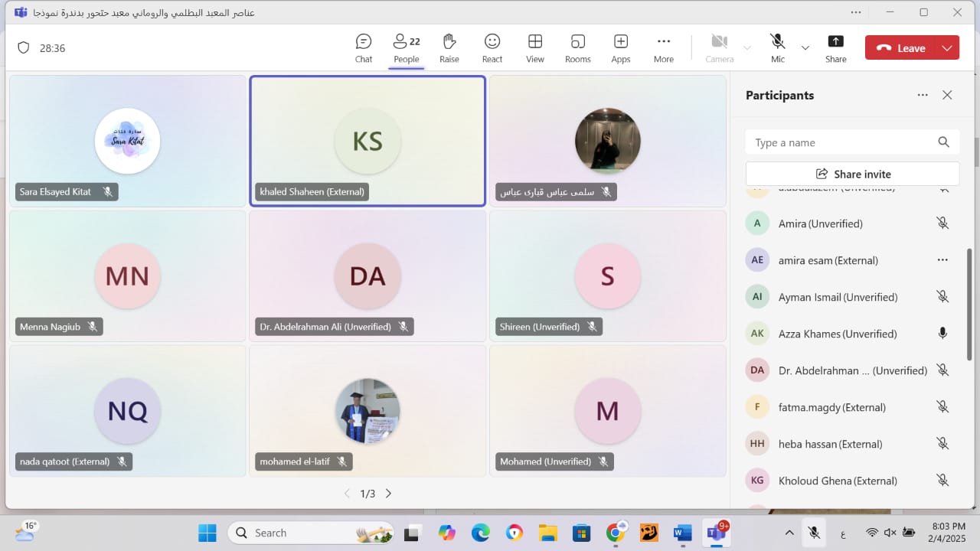Open Microsoft Edge from the taskbar

click(480, 533)
